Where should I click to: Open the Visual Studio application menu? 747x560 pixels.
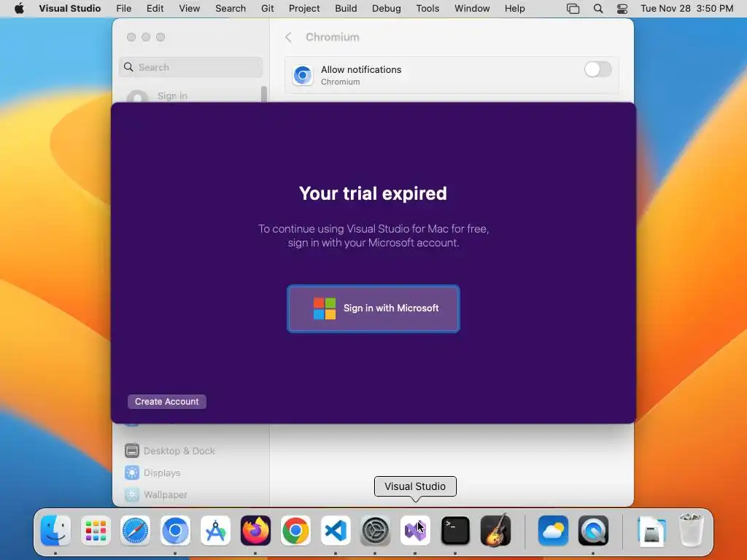click(x=69, y=8)
